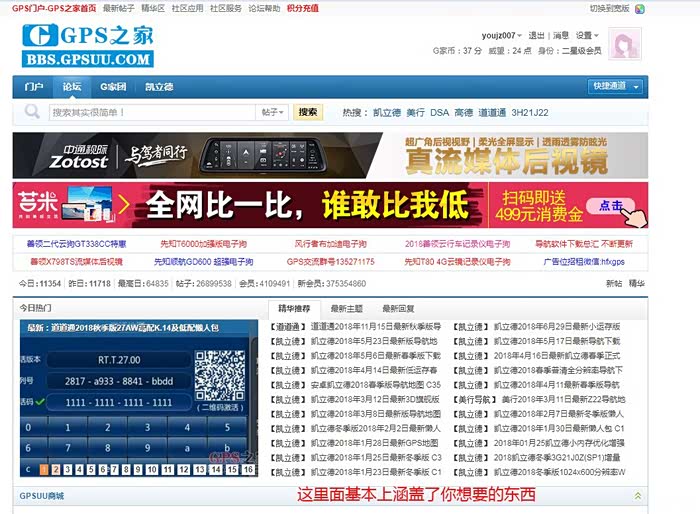
Task: Click the GPS之家 site logo
Action: click(x=87, y=45)
